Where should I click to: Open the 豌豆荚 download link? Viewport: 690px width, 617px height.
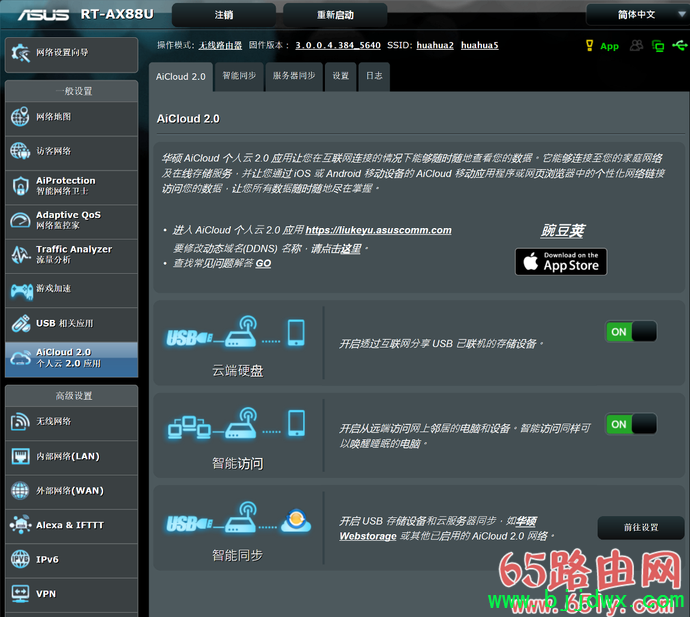click(562, 231)
